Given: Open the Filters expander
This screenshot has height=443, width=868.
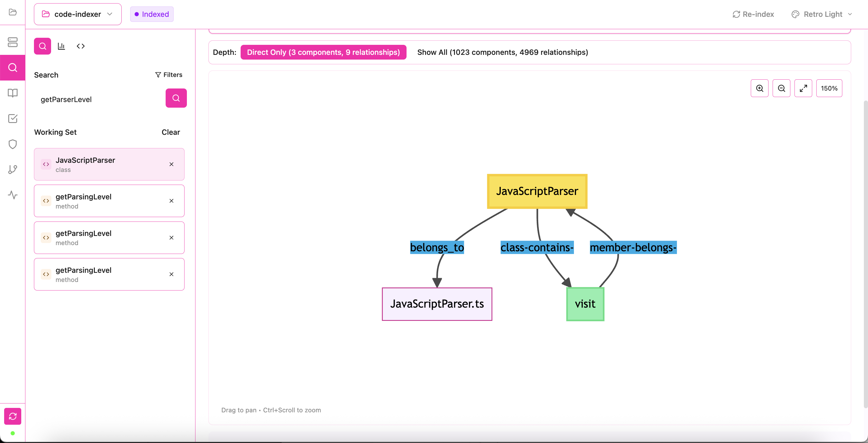Looking at the screenshot, I should point(169,75).
